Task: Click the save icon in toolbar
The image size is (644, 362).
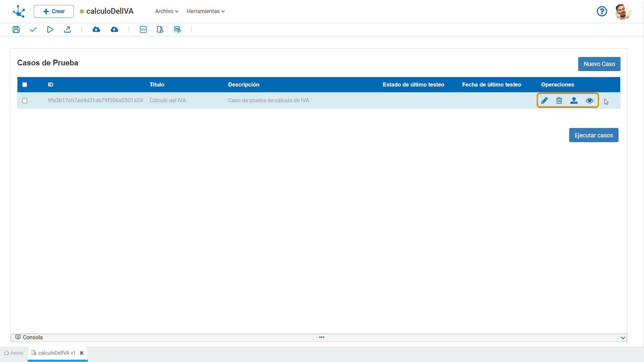Action: (x=16, y=29)
